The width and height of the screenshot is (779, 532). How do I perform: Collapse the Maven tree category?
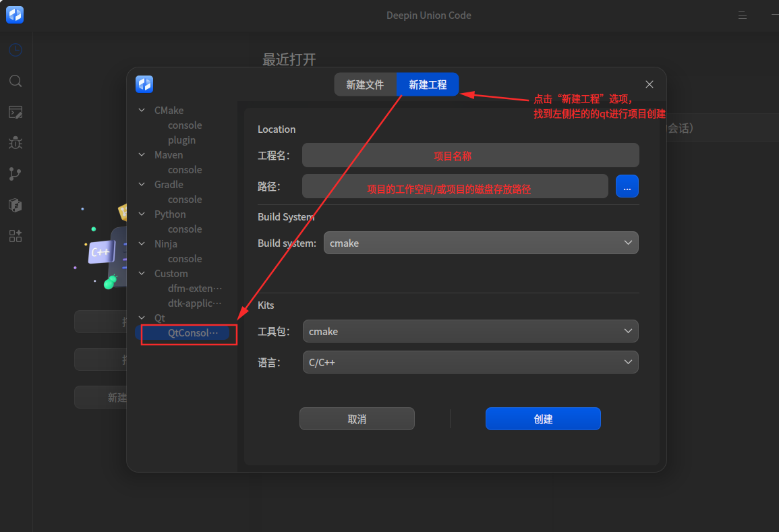click(x=142, y=155)
